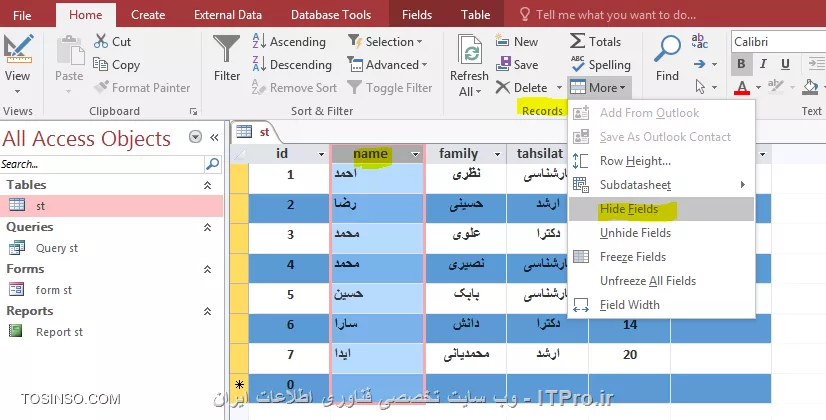
Task: Click the background fill color bucket
Action: pos(810,87)
